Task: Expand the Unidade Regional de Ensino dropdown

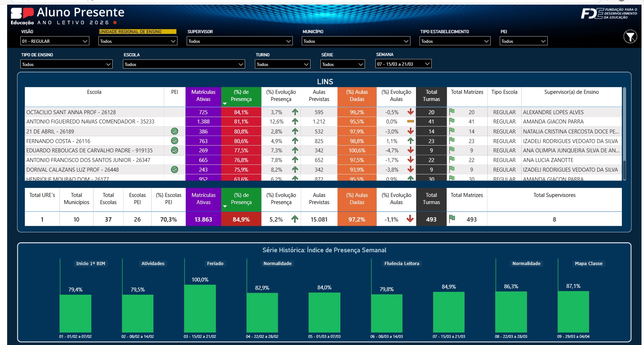Action: [x=137, y=41]
